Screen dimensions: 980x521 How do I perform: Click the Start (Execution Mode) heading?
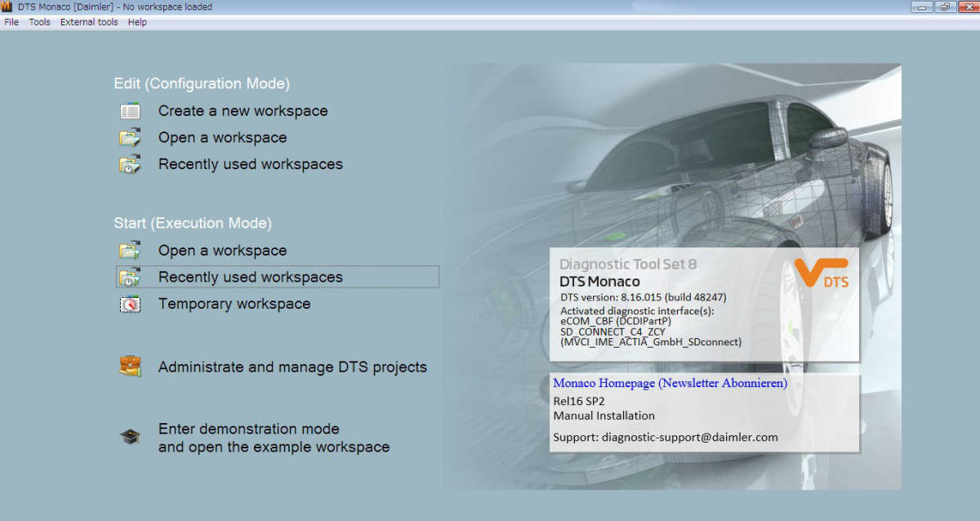193,223
